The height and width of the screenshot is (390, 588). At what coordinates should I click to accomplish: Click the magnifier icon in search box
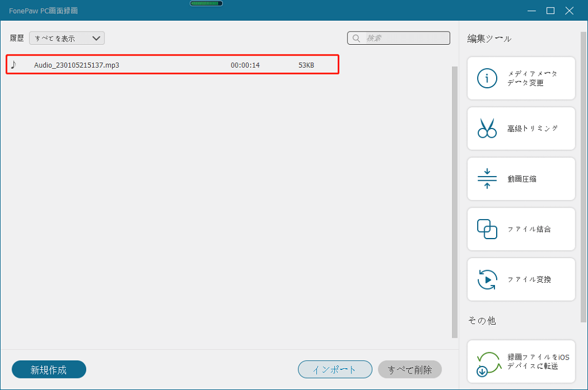click(x=356, y=38)
